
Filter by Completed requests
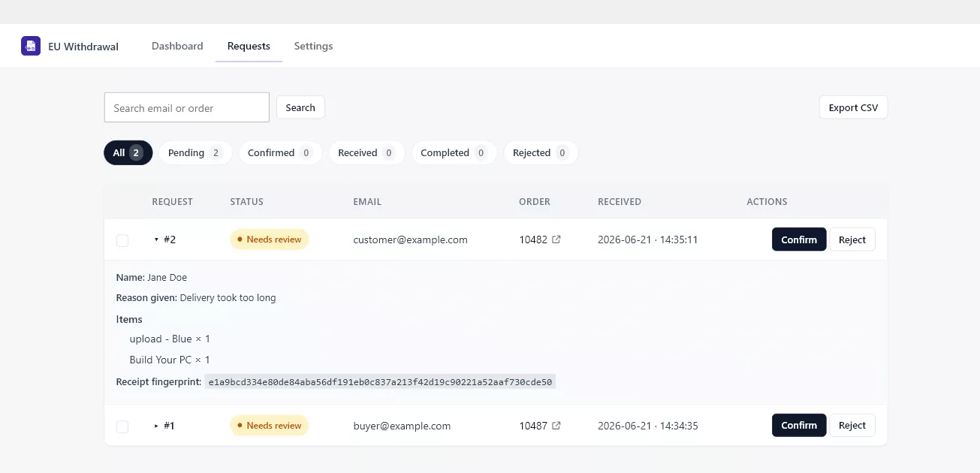coord(454,152)
